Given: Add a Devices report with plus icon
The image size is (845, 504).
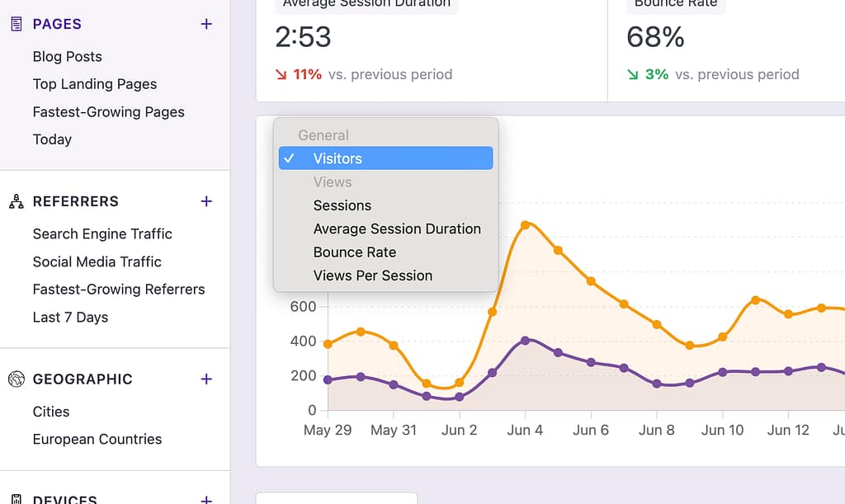Looking at the screenshot, I should (x=206, y=498).
